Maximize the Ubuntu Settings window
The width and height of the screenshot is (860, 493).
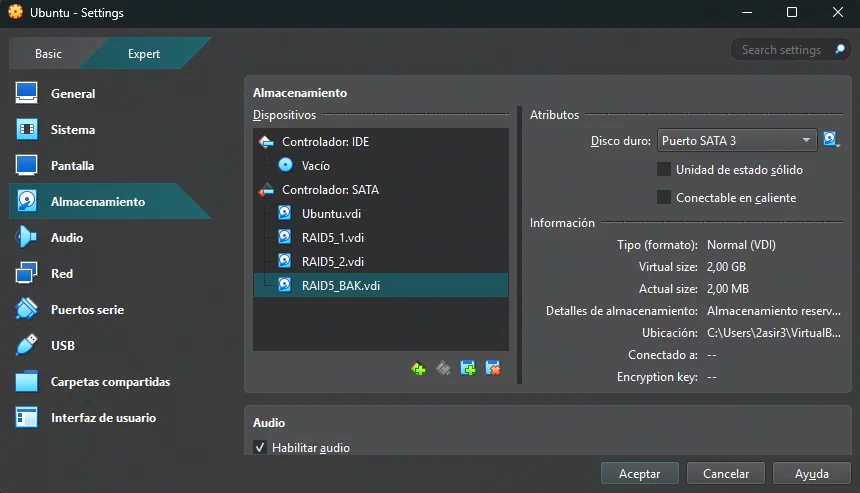tap(791, 12)
